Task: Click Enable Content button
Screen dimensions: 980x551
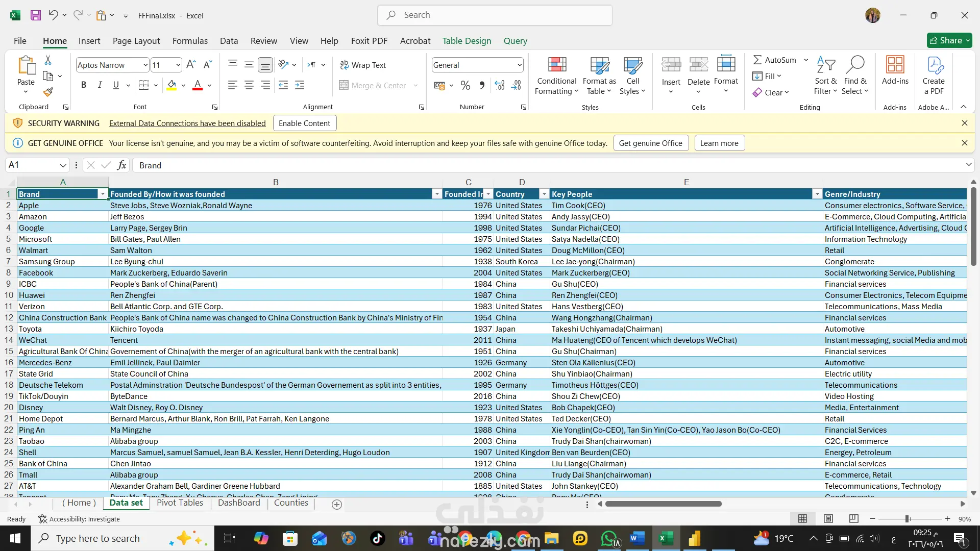Action: [305, 123]
